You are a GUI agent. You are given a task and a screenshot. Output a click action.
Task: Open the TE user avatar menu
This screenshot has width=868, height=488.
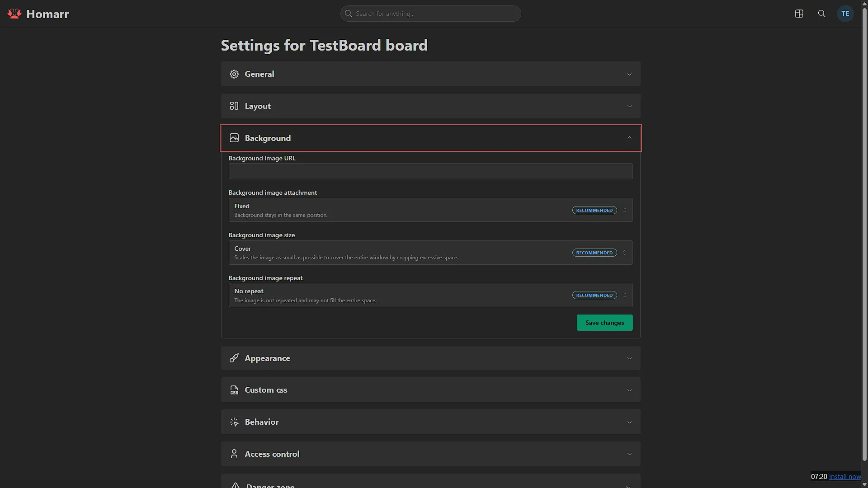(x=845, y=14)
